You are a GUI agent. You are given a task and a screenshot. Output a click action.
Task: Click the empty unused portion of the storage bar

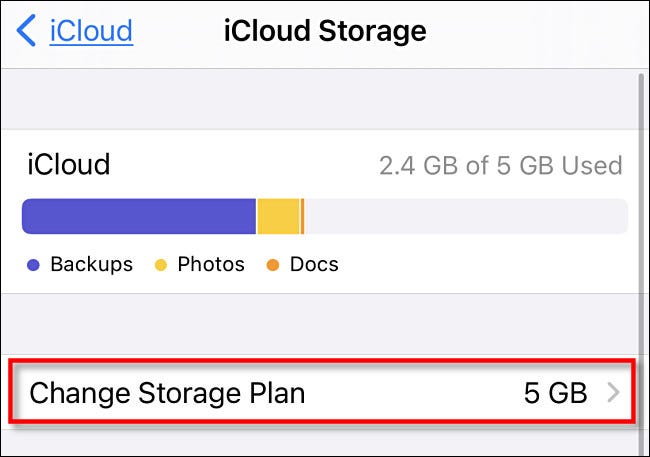coord(465,216)
